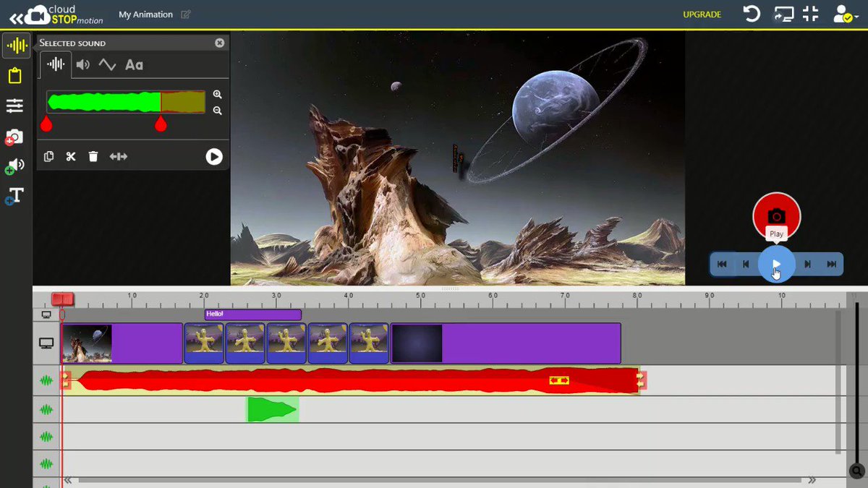Viewport: 868px width, 488px height.
Task: Click the cast screen icon in top bar
Action: click(x=783, y=14)
